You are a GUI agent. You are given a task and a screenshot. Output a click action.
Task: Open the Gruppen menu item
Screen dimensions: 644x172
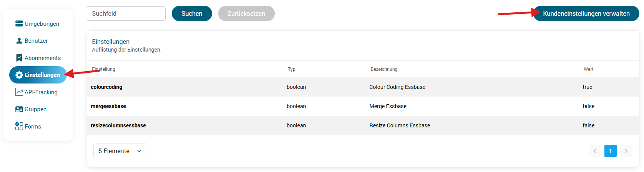(x=35, y=109)
